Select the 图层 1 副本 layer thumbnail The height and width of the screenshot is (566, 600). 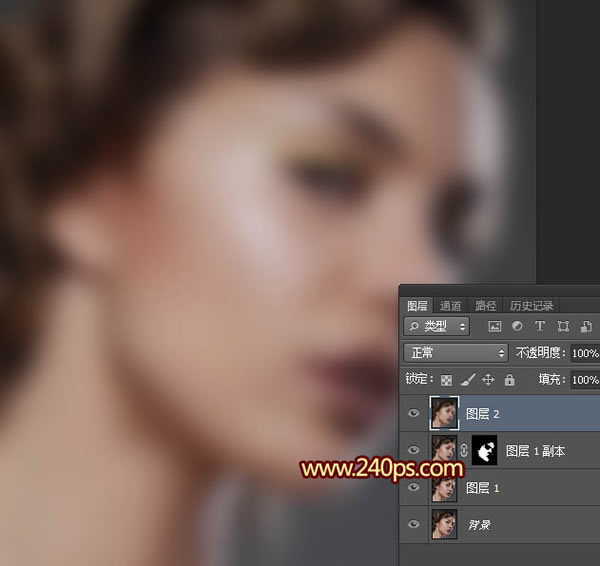point(444,450)
